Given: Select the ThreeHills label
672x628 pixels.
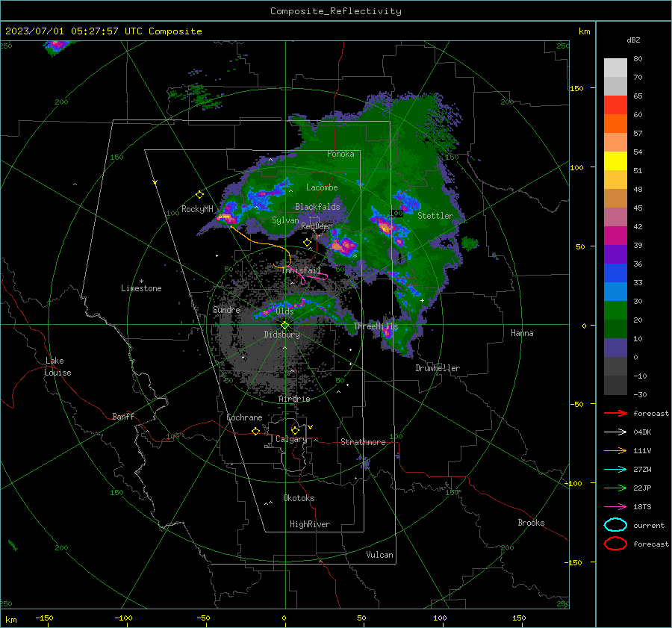Looking at the screenshot, I should coord(376,326).
